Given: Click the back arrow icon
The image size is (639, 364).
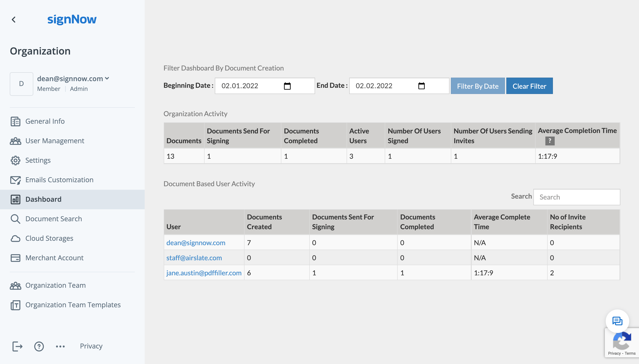Looking at the screenshot, I should pos(14,20).
